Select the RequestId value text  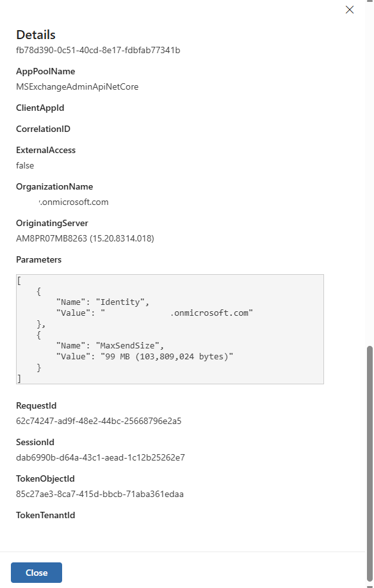tap(99, 421)
